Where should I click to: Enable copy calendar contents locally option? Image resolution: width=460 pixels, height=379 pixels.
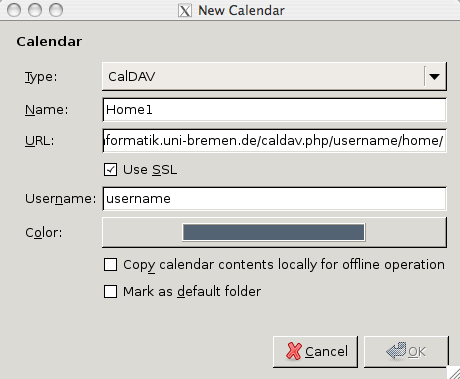(110, 265)
